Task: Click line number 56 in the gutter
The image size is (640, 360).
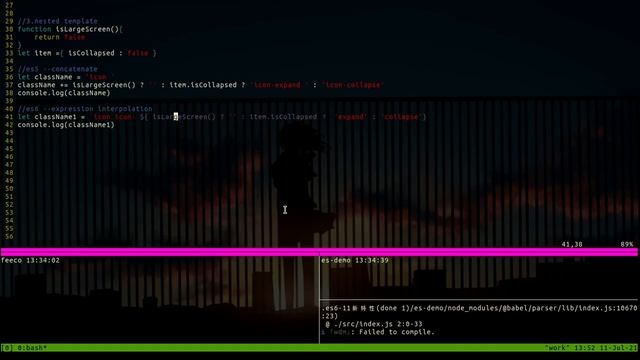Action: coord(9,236)
